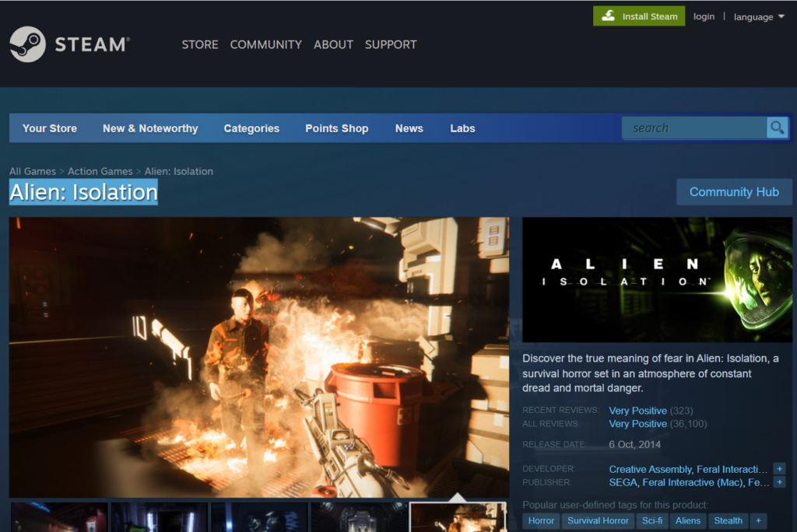Expand the developer list plus icon
797x532 pixels.
click(x=779, y=469)
